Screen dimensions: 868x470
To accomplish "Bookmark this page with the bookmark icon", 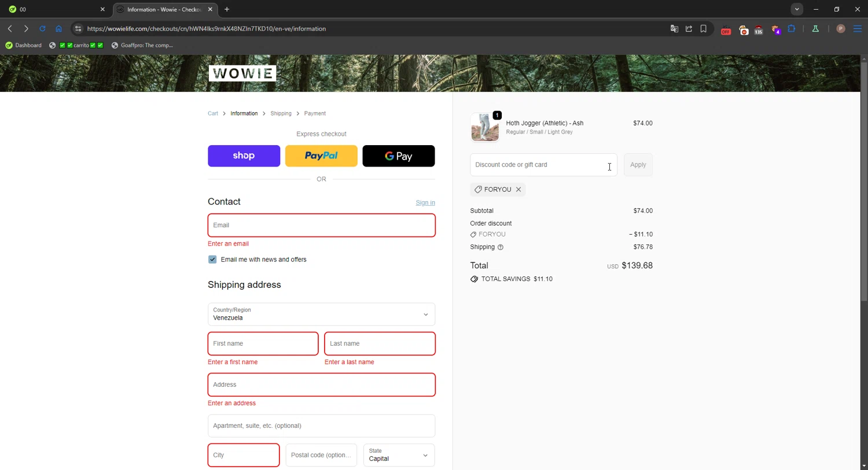I will pyautogui.click(x=704, y=28).
